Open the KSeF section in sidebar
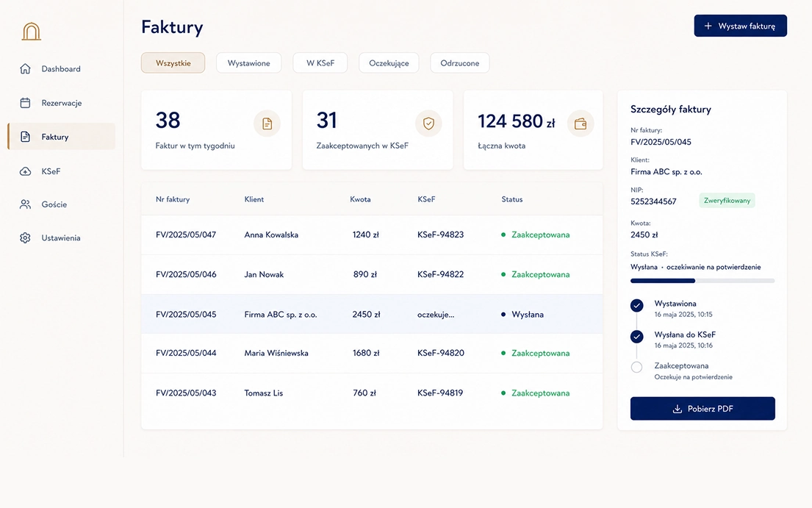This screenshot has width=812, height=508. tap(62, 171)
